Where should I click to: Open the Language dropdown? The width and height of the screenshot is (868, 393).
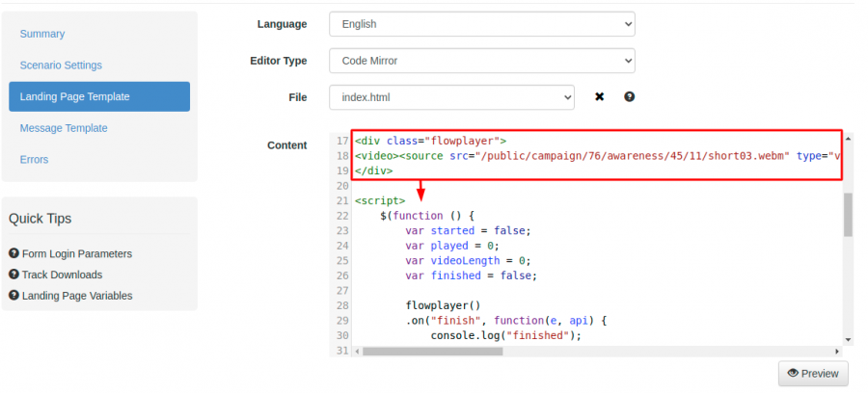(481, 24)
